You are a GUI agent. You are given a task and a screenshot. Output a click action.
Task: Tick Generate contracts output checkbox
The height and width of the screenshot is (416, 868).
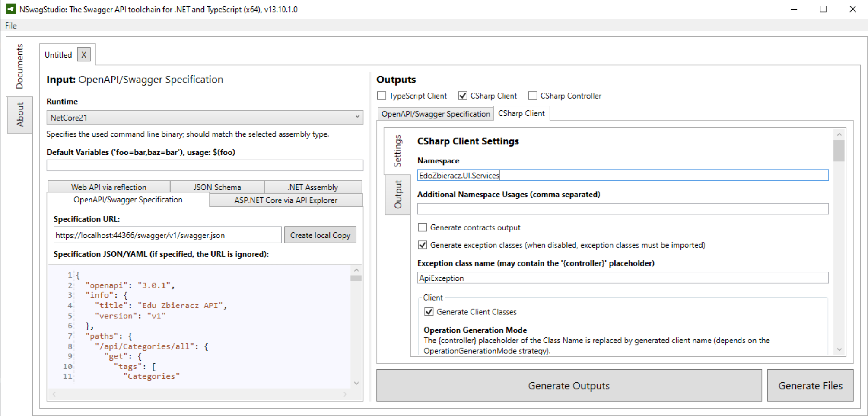pyautogui.click(x=423, y=227)
